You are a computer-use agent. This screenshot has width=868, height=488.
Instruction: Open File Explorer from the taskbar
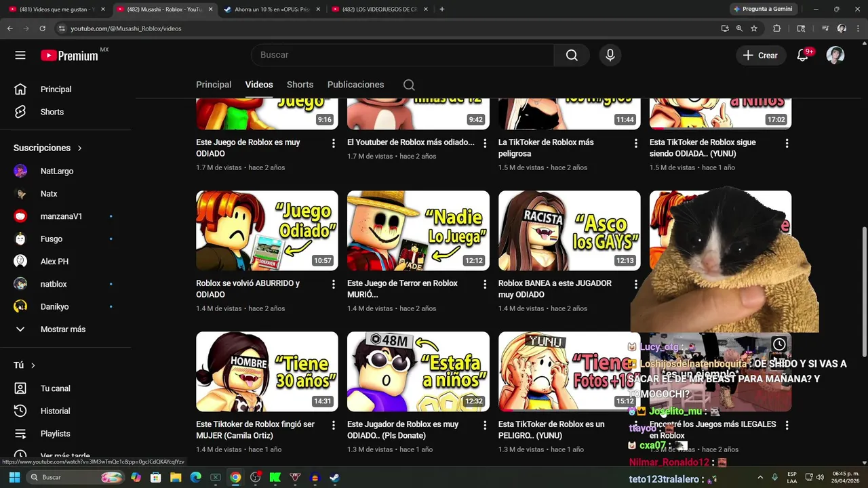point(176,477)
